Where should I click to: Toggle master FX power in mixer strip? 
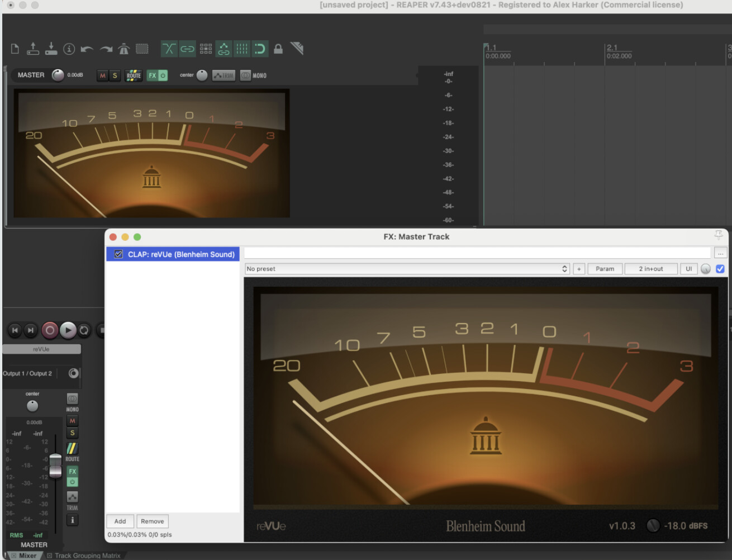pos(72,482)
